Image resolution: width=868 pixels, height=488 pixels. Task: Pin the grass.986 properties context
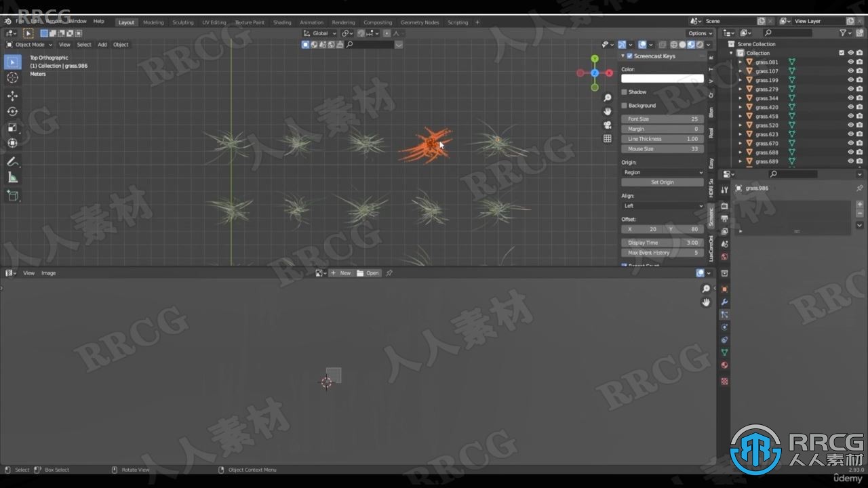tap(859, 188)
